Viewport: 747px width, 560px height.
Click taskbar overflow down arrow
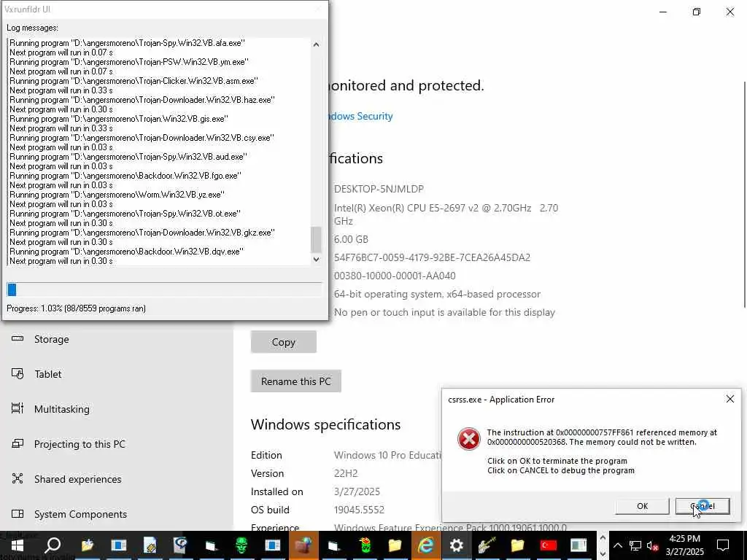(603, 554)
